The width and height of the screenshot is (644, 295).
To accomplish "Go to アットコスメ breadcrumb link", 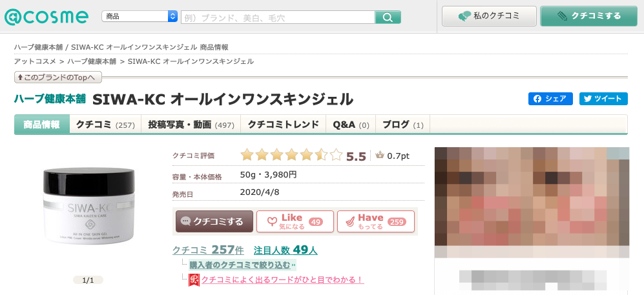I will click(x=35, y=61).
